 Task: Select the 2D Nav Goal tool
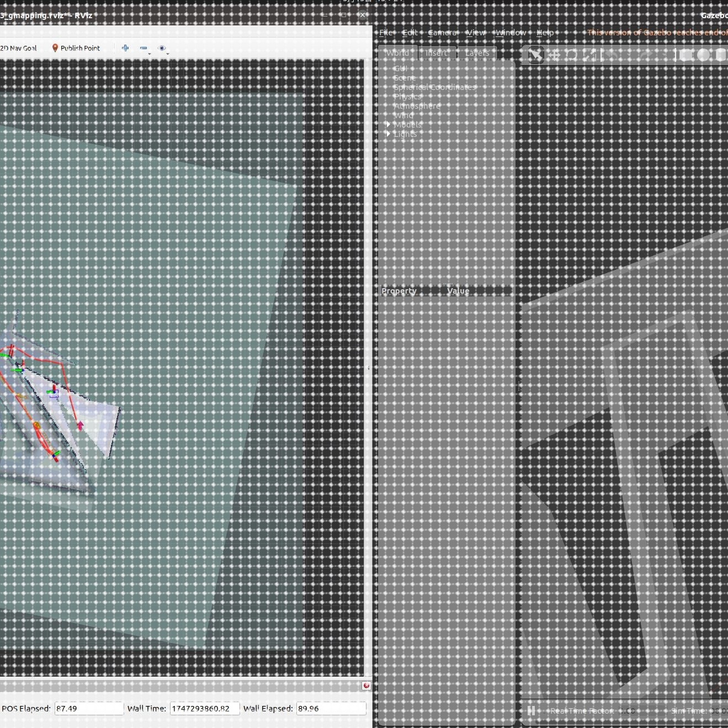point(18,48)
